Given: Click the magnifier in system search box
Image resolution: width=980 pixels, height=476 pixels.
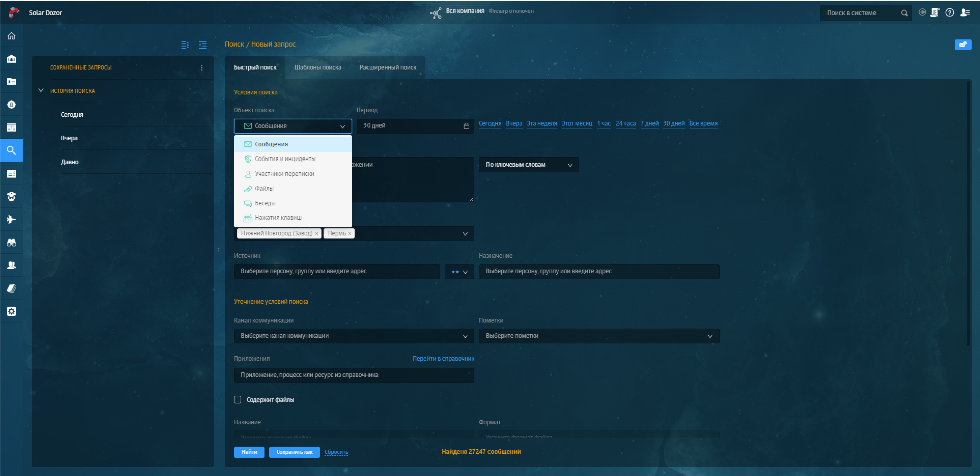Looking at the screenshot, I should coord(904,13).
